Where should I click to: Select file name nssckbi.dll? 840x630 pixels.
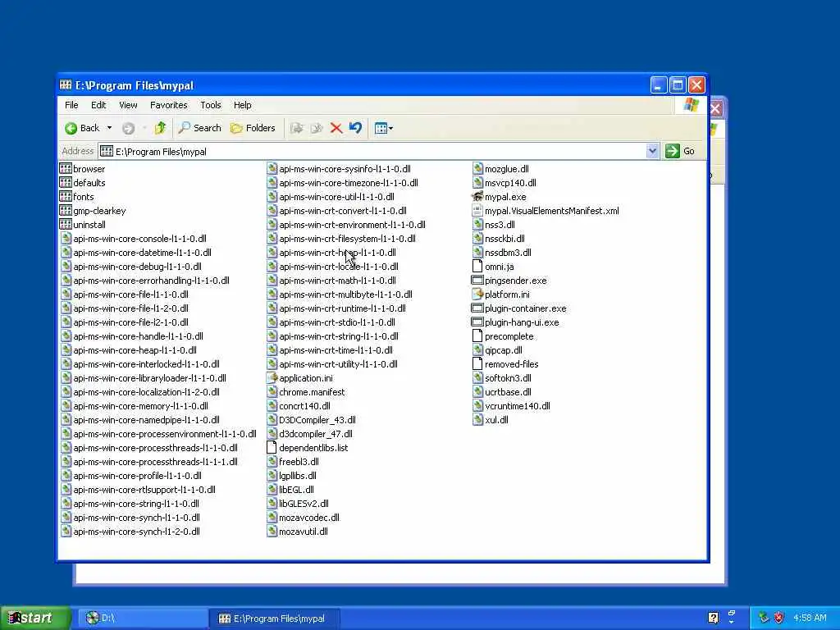tap(504, 239)
